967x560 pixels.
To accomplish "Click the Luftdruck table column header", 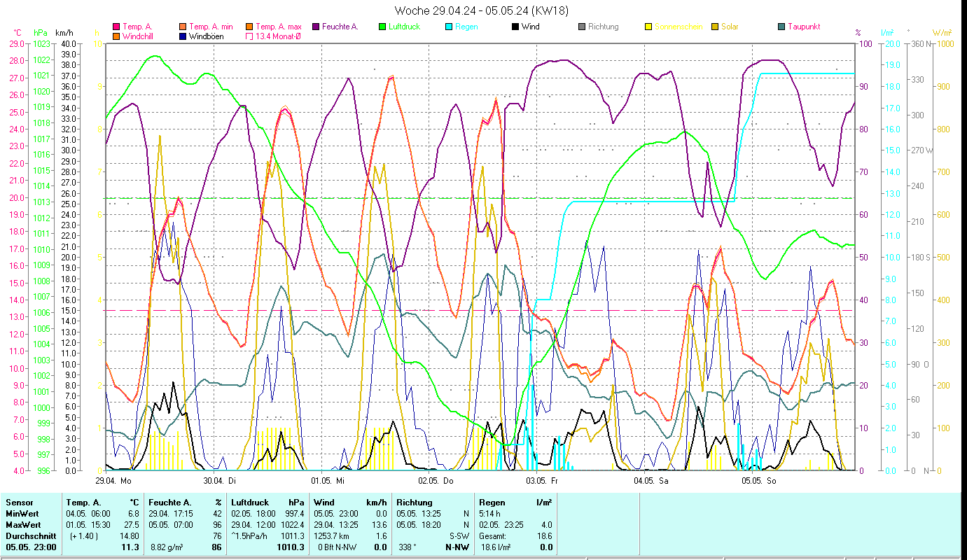I will click(250, 502).
